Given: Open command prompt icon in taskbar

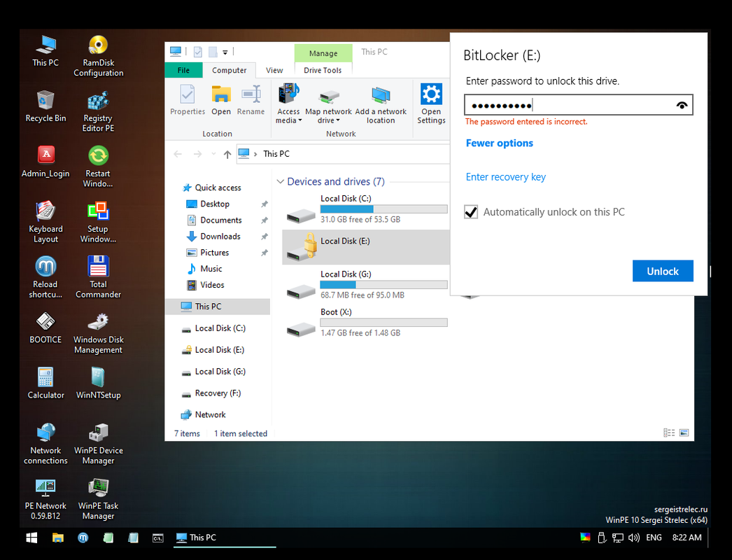Looking at the screenshot, I should [157, 538].
